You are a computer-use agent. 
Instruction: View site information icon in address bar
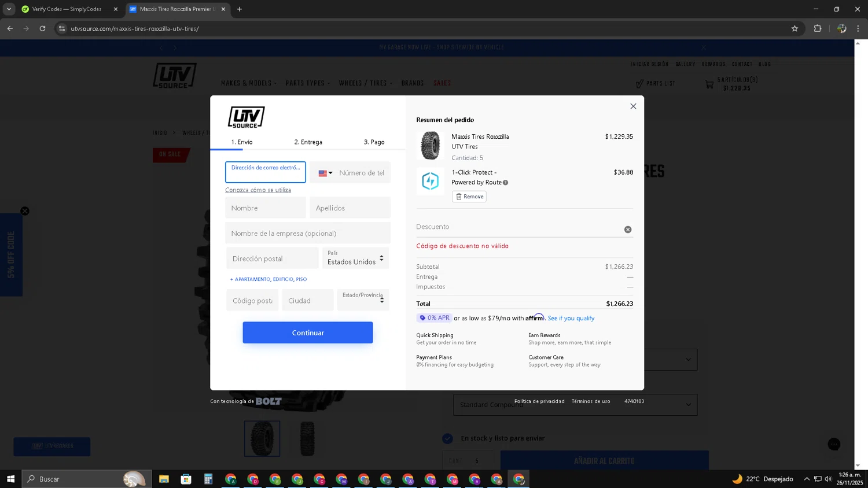tap(62, 28)
